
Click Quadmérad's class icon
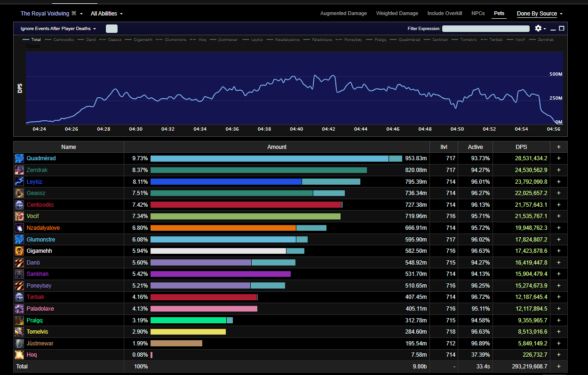point(19,158)
